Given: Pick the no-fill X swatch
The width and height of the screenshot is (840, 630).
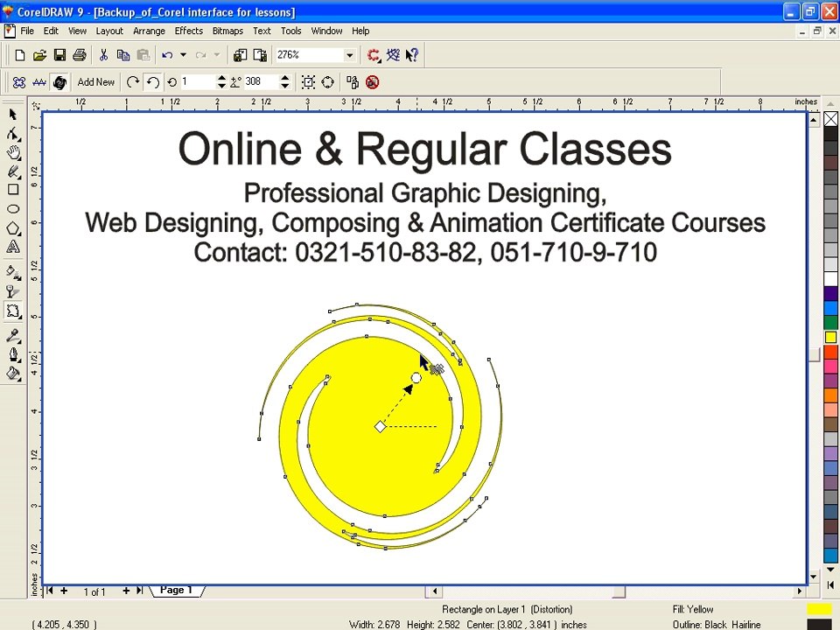Looking at the screenshot, I should click(x=830, y=118).
